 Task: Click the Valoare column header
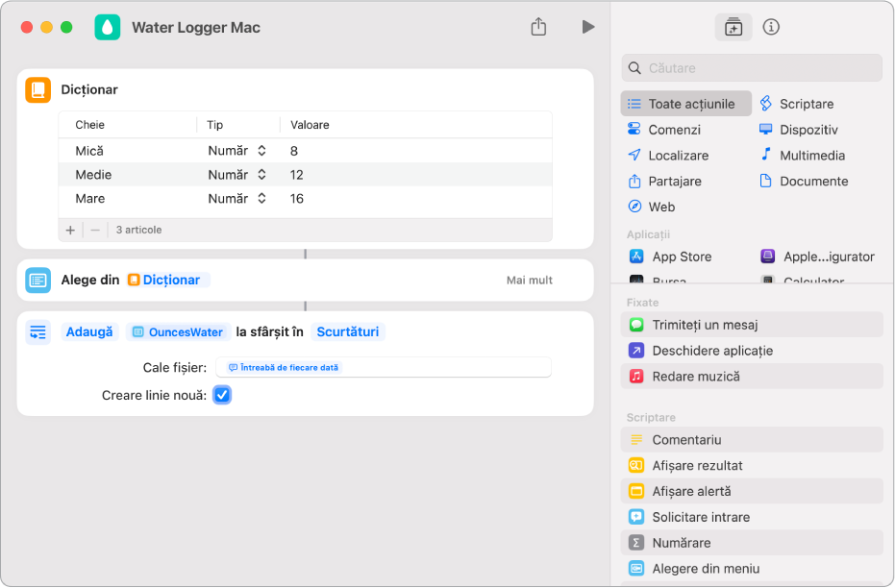click(310, 125)
